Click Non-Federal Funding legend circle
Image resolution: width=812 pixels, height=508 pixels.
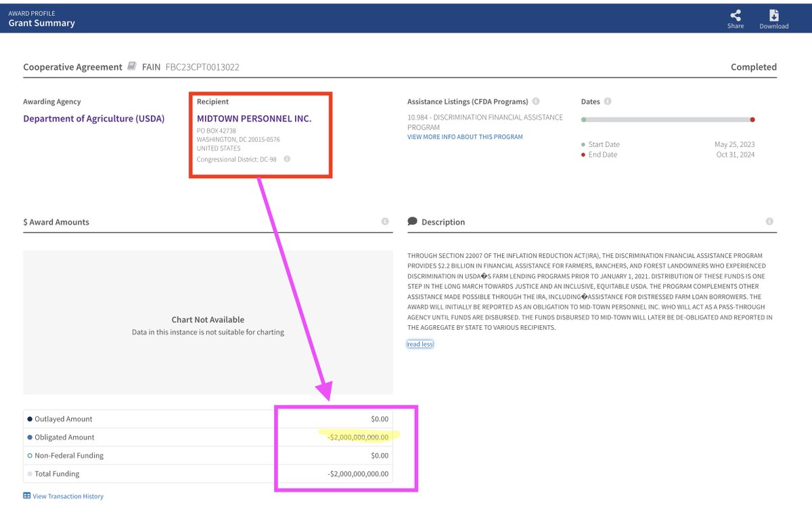point(30,456)
